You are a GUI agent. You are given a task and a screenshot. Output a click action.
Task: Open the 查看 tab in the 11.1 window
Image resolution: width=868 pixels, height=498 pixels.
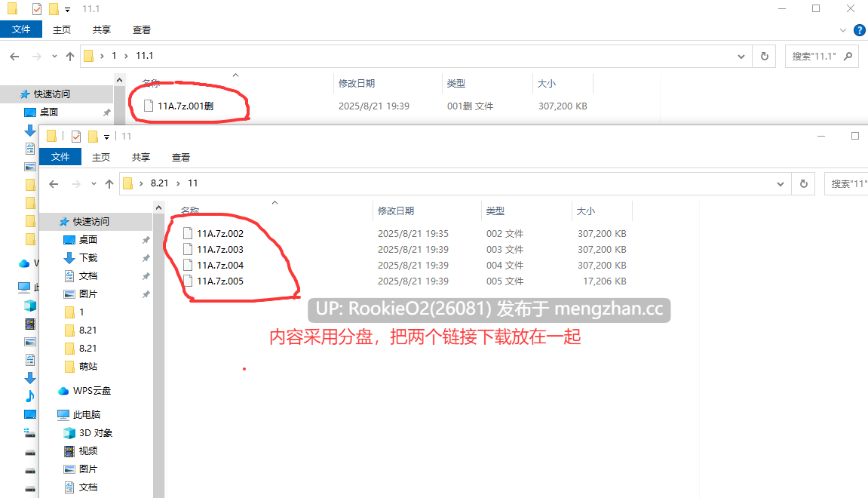[141, 30]
